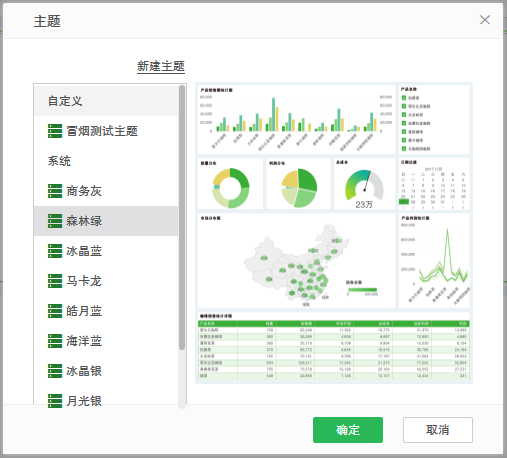Click the theme icon next to 冰晶蓝
This screenshot has width=507, height=458.
pos(55,251)
